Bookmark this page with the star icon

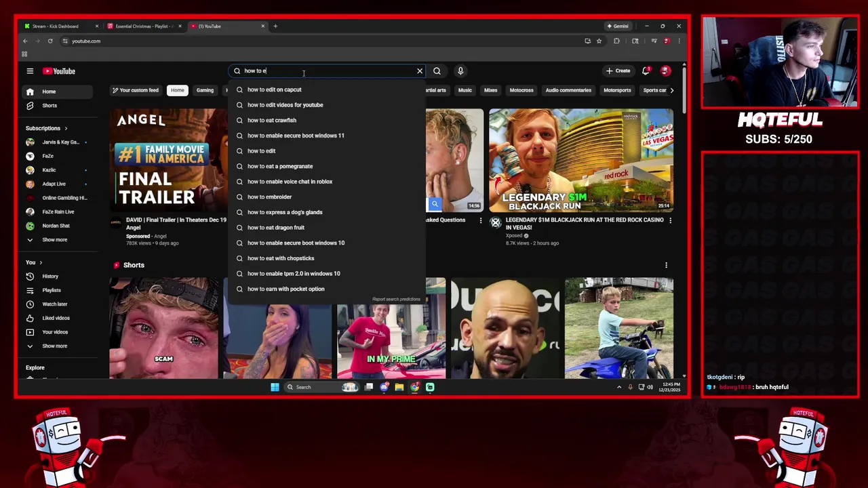tap(599, 41)
